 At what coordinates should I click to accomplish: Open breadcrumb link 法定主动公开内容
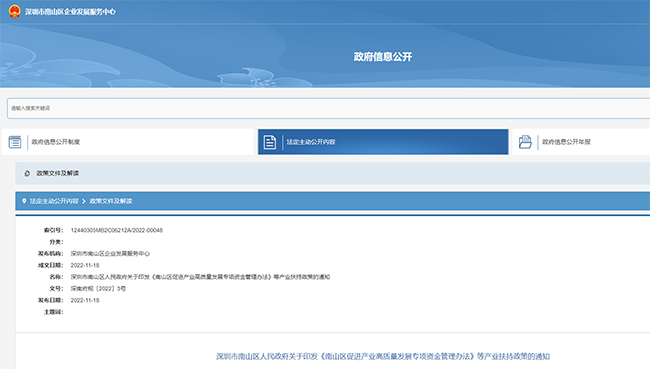[54, 201]
